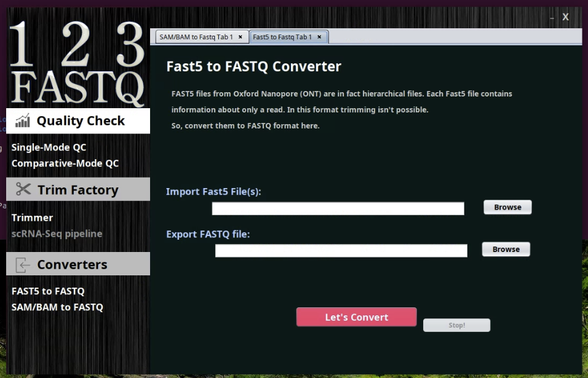
Task: Switch to SAM/BAM to Fastq Tab 1
Action: [197, 36]
